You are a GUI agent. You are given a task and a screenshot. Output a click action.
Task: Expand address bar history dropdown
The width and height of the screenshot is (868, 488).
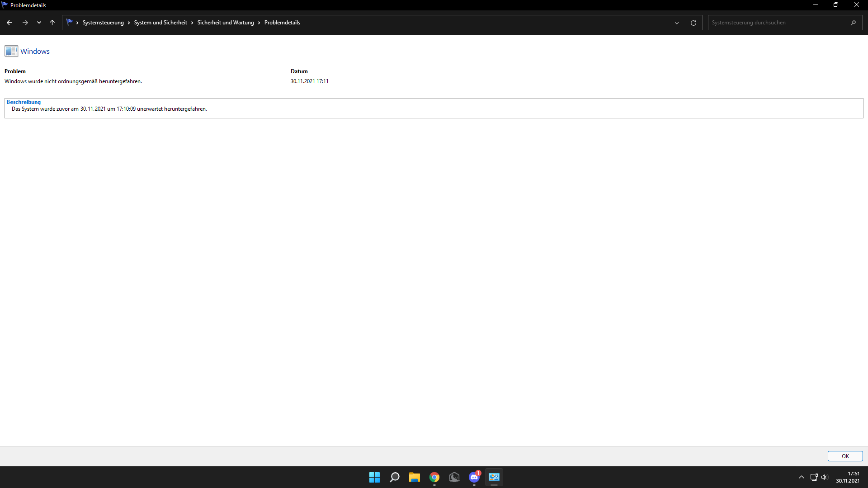676,23
